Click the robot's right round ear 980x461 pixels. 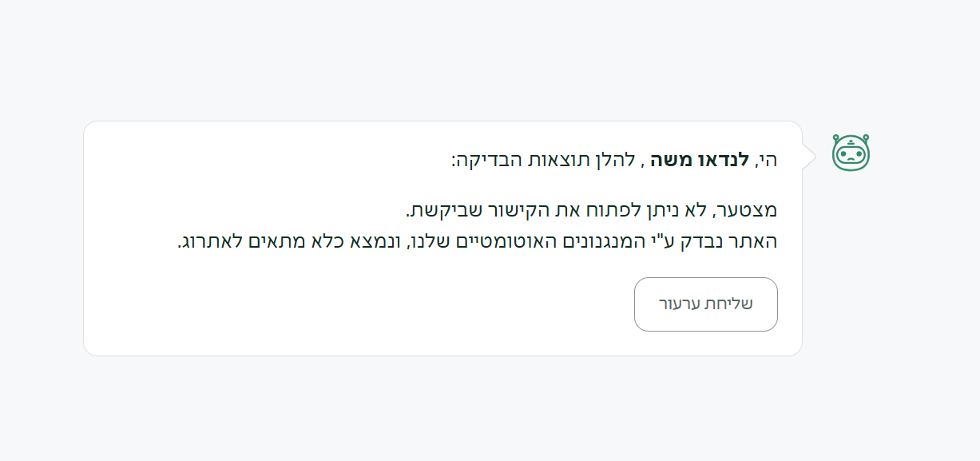click(x=866, y=138)
